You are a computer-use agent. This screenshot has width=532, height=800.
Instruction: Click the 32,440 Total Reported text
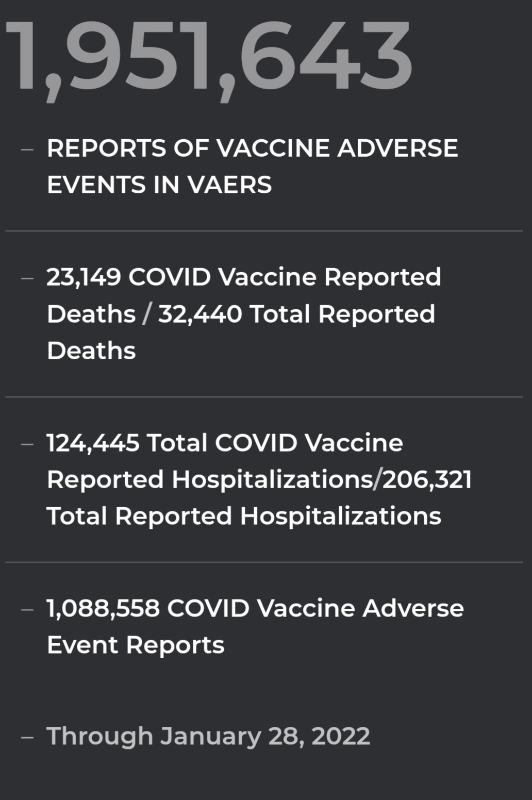click(297, 314)
